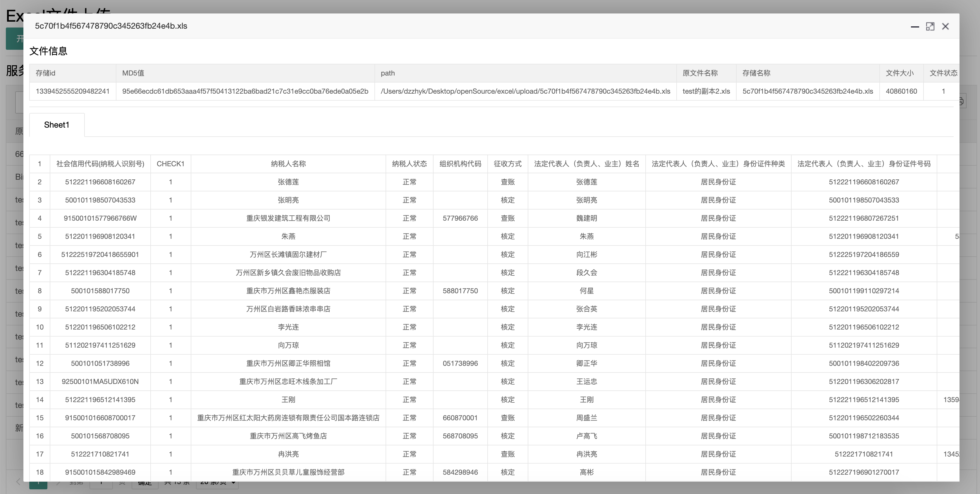Screen dimensions: 980x494
Task: Click the 存储id value cell
Action: click(x=72, y=91)
